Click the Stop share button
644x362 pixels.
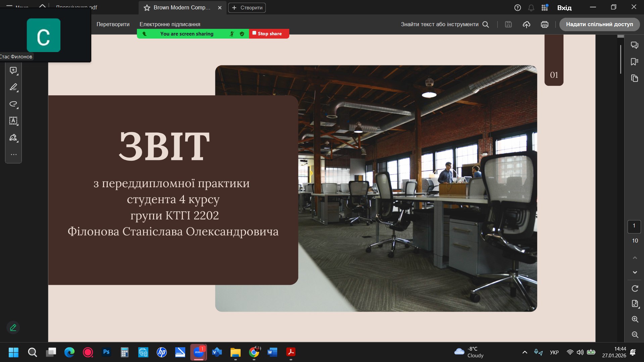269,34
